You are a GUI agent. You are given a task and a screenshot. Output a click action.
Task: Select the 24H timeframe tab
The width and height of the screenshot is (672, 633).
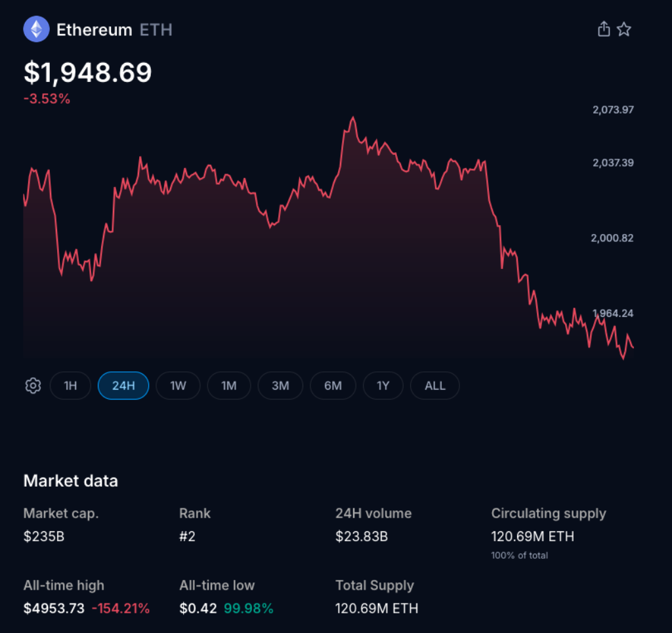tap(123, 386)
